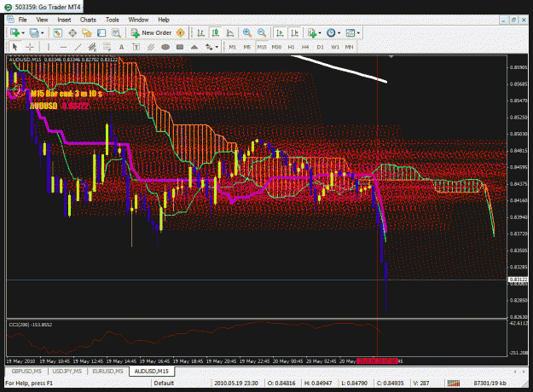Select the Fibonacci Retracement tool
The image size is (533, 392).
point(107,47)
